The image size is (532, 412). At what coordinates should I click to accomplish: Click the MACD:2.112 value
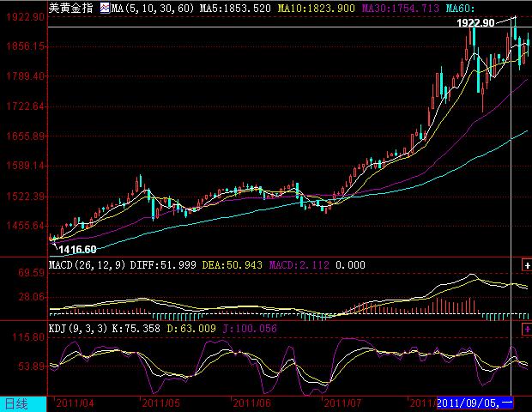click(x=299, y=264)
